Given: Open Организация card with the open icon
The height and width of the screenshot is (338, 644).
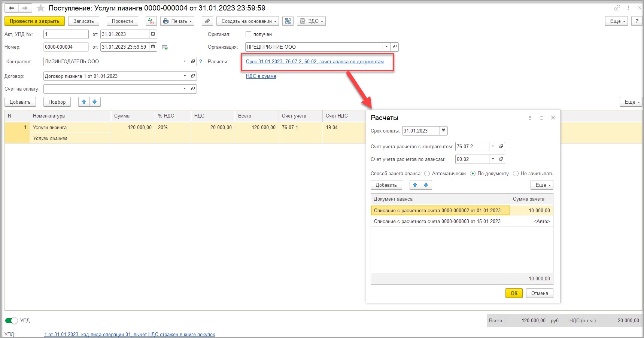Looking at the screenshot, I should click(x=395, y=47).
